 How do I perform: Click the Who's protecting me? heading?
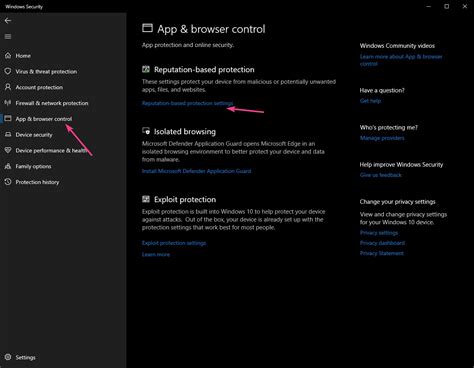[388, 127]
